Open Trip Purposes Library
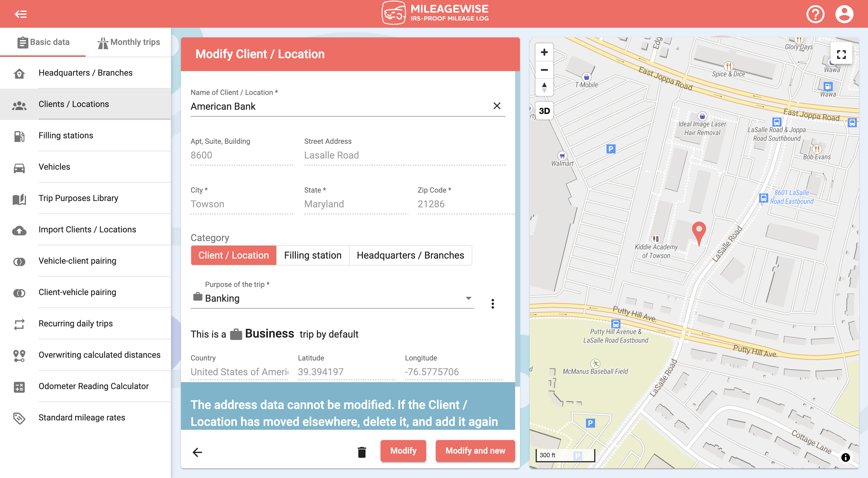Screen dimensions: 868x478 tap(86, 198)
